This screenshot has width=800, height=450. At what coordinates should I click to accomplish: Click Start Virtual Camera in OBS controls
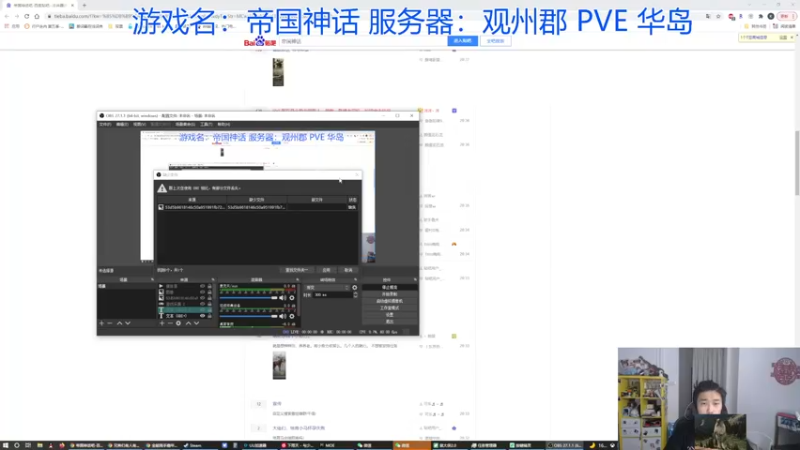[390, 301]
